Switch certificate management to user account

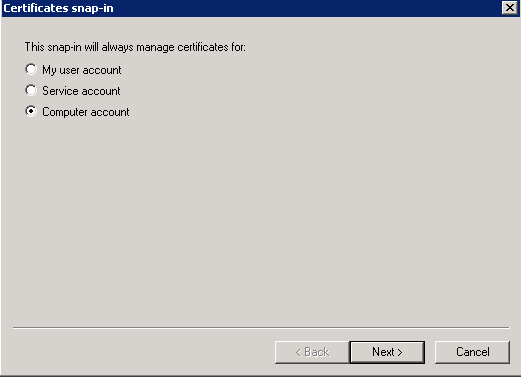[x=31, y=69]
